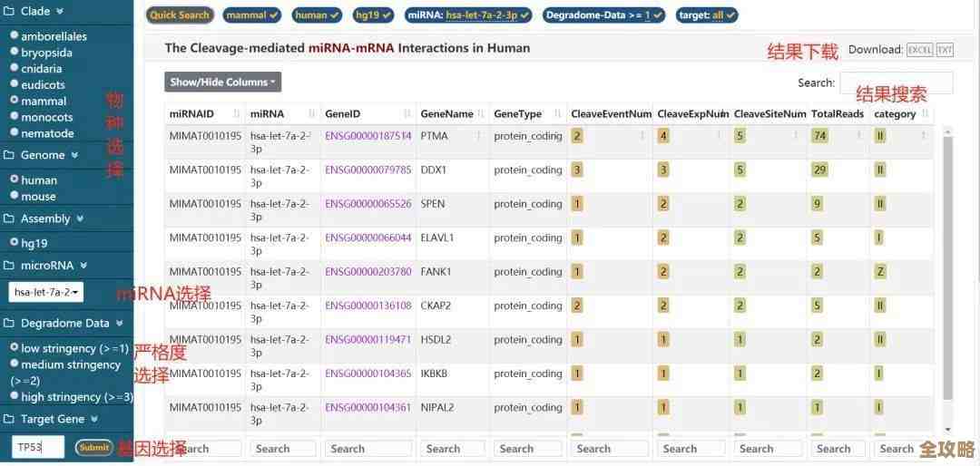Click sort icon on GeneName column
The width and height of the screenshot is (980, 466).
click(x=481, y=114)
